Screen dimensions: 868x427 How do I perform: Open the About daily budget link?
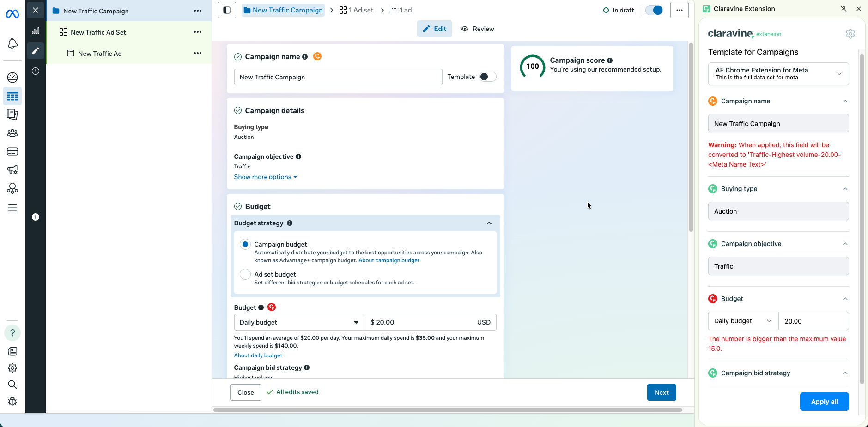click(x=258, y=355)
